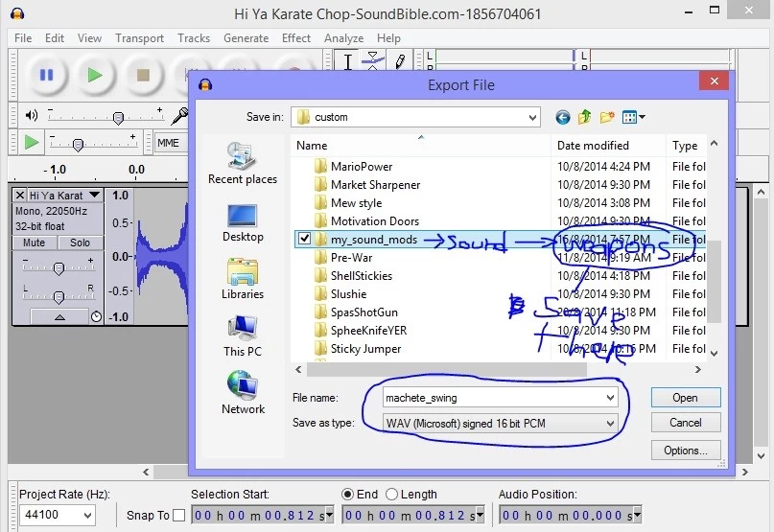
Task: Click the Stop transport button
Action: (x=143, y=75)
